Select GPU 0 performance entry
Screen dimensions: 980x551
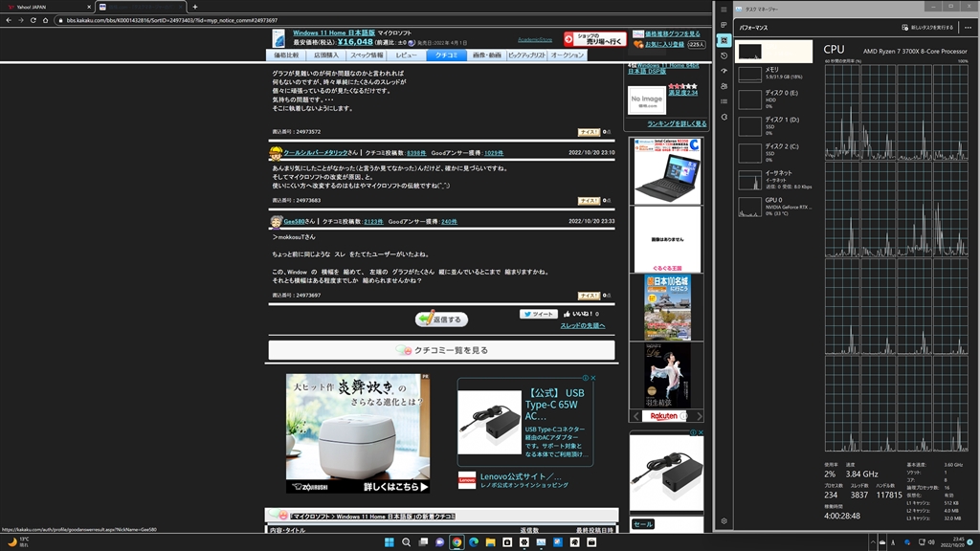[773, 207]
